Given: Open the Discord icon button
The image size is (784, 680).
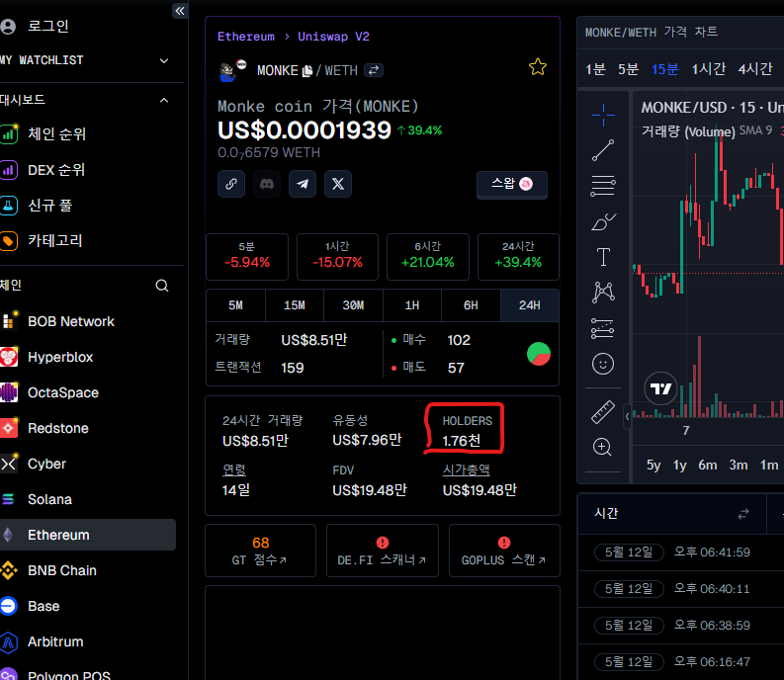Looking at the screenshot, I should point(267,184).
